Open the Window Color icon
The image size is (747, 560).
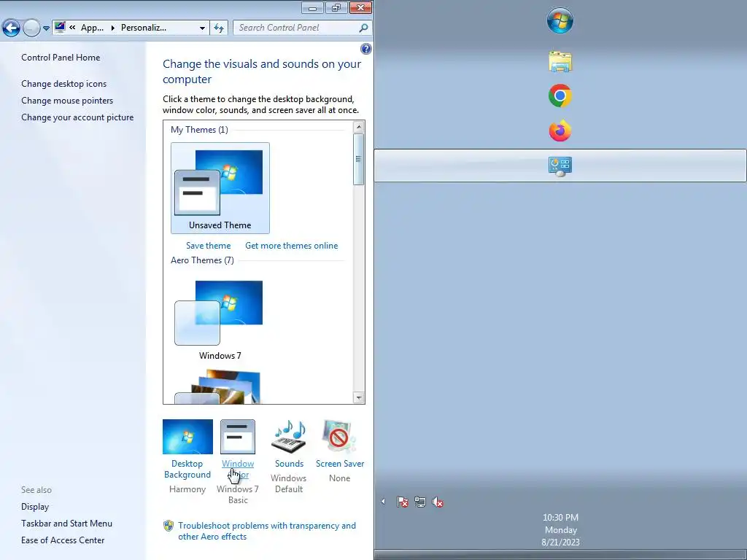point(238,437)
